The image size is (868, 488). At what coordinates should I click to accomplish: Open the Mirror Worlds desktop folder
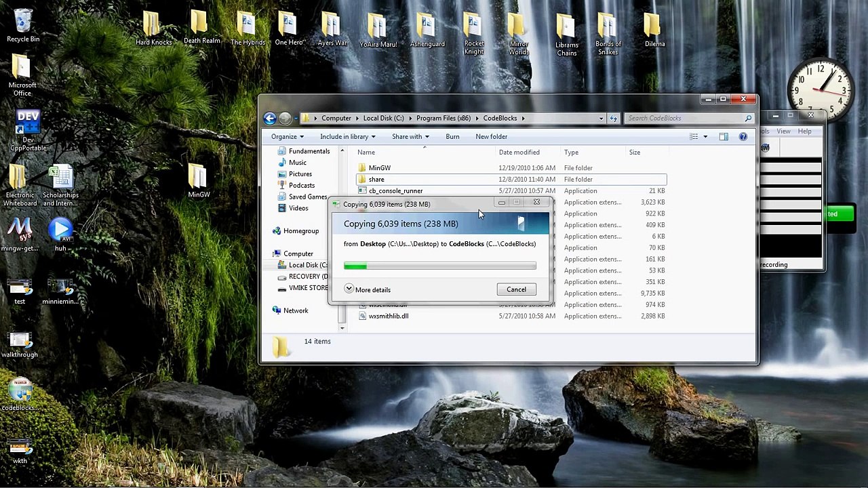[518, 34]
